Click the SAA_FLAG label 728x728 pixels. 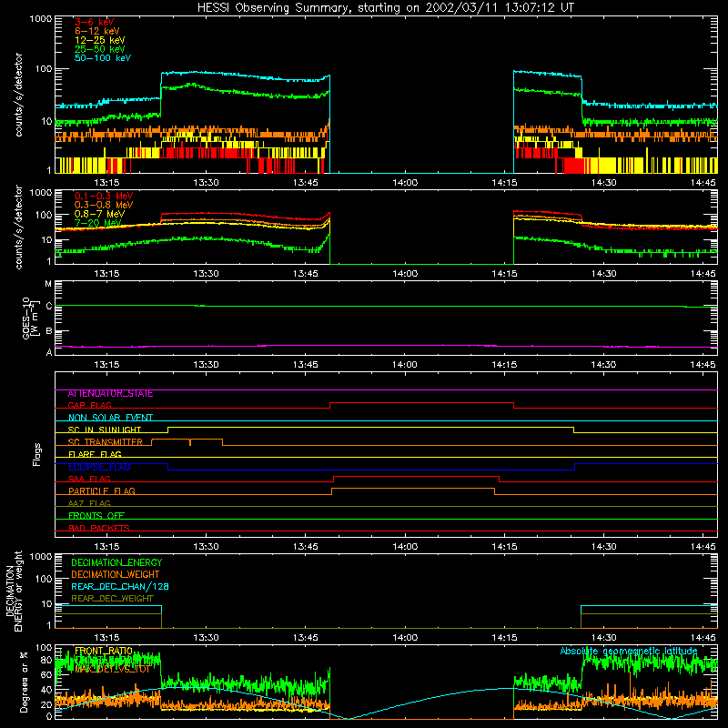[x=89, y=479]
